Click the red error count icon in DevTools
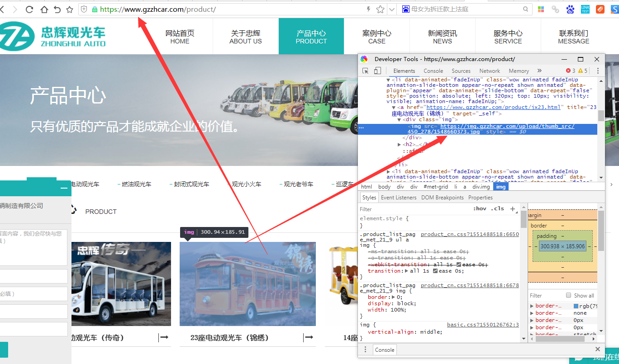The width and height of the screenshot is (619, 364). point(568,71)
